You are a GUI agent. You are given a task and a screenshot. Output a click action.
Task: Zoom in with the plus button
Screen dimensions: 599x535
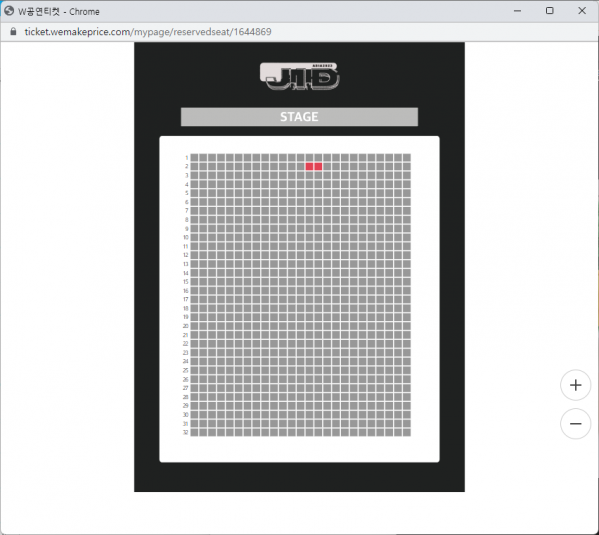575,385
